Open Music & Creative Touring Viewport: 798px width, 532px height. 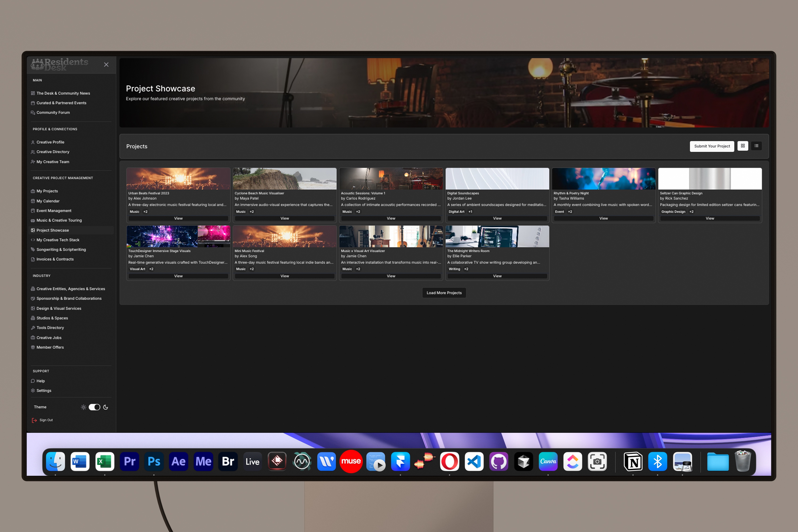click(59, 220)
